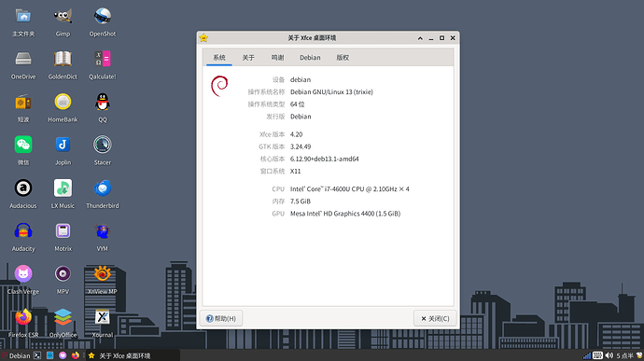Launch Joplin from the desktop
Screen dimensions: 644x361
coord(63,145)
